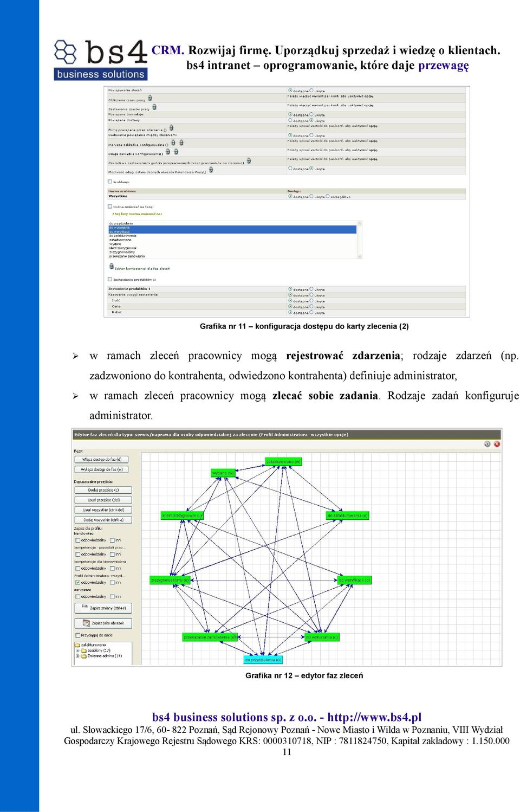The image size is (520, 812).
Task: Check inni under serwisant profile
Action: 112,597
